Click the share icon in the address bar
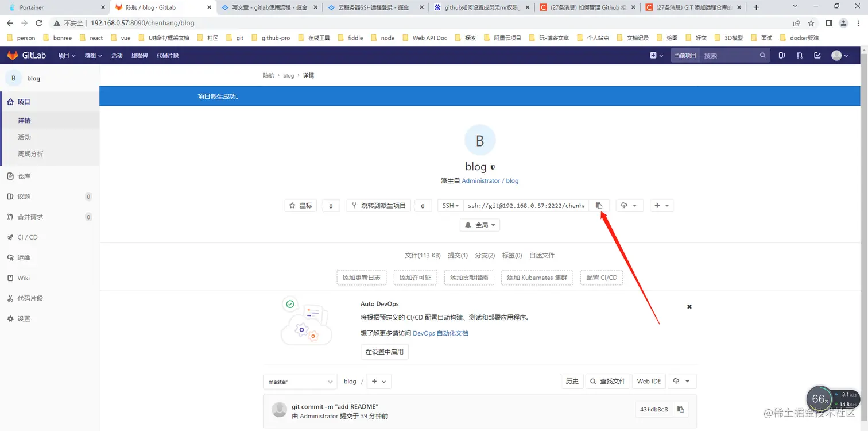The image size is (868, 431). click(x=796, y=23)
